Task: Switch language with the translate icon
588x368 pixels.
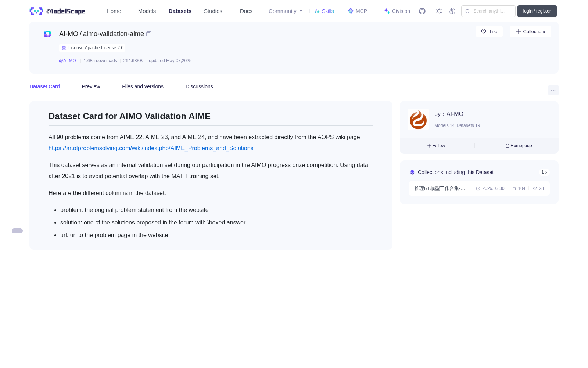Action: coord(453,11)
